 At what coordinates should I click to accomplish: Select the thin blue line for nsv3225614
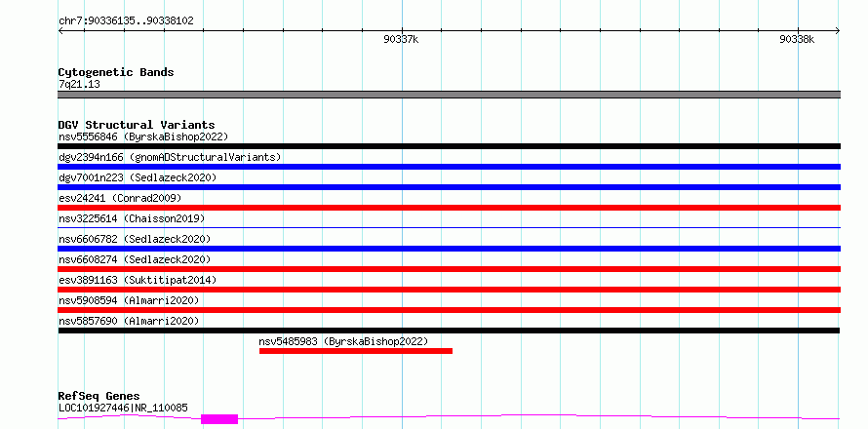tap(449, 227)
